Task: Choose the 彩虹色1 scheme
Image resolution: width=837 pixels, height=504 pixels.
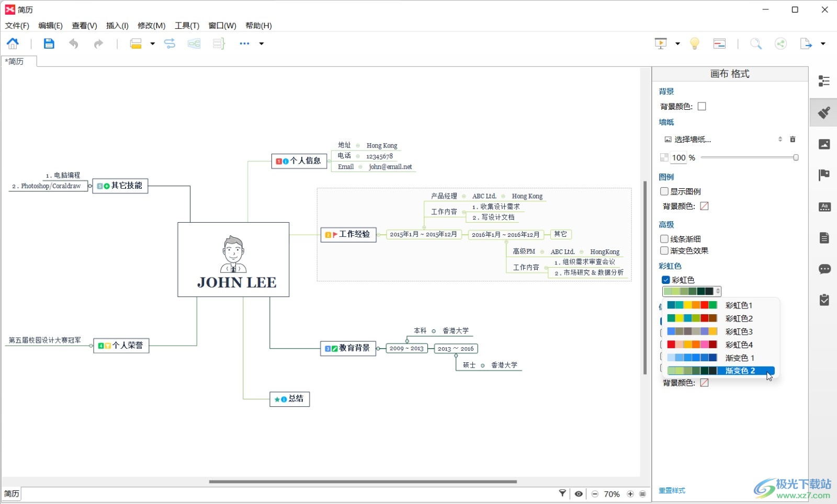Action: 721,305
